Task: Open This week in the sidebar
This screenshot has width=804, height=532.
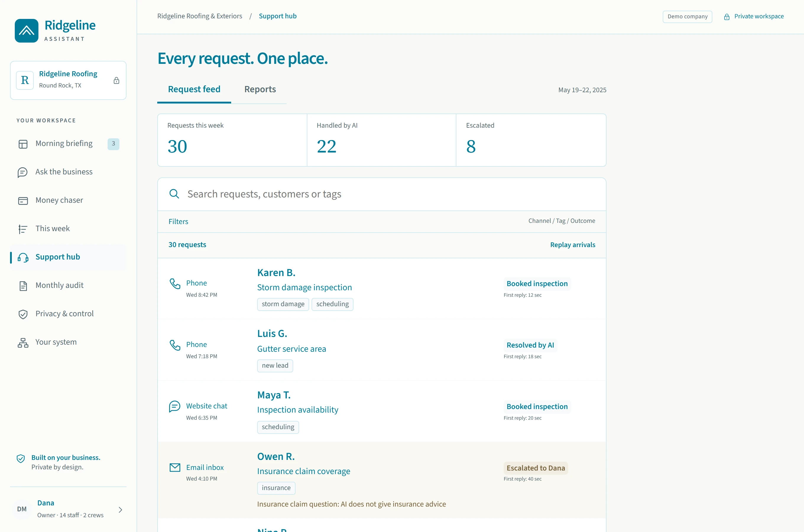Action: point(68,229)
